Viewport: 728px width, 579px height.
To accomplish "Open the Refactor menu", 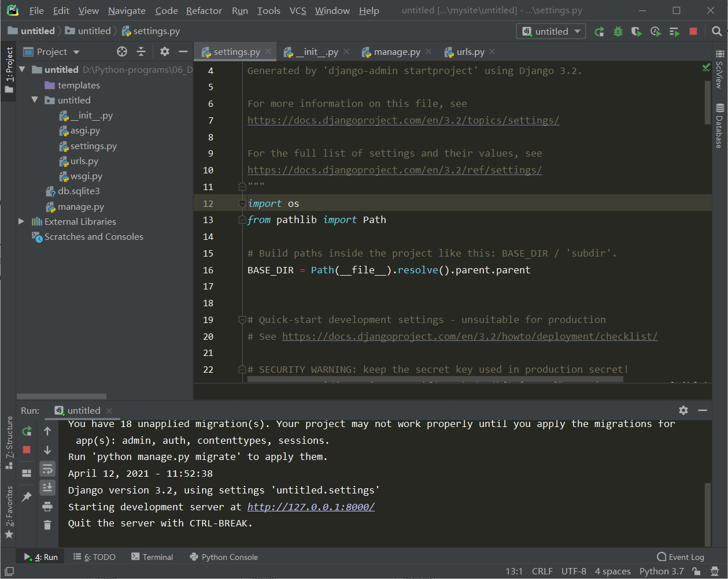I will tap(204, 11).
